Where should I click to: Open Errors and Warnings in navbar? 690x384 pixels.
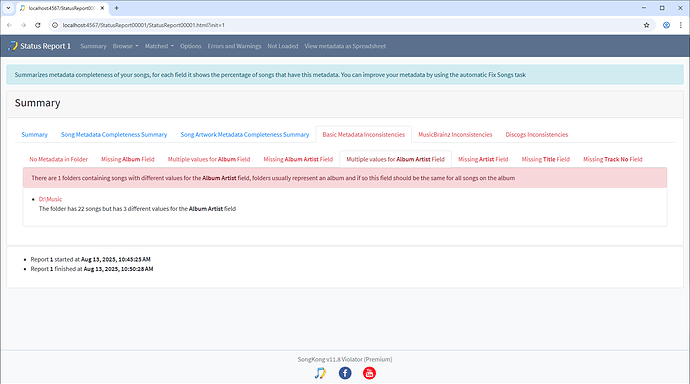tap(234, 46)
